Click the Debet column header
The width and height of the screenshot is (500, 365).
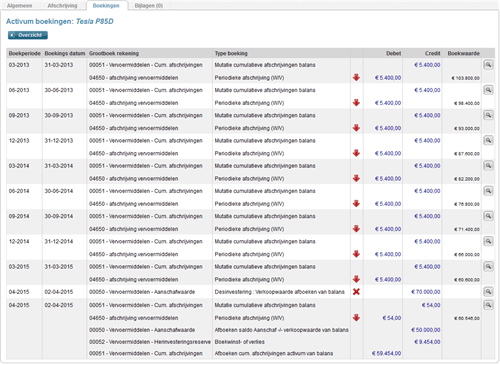click(x=393, y=53)
